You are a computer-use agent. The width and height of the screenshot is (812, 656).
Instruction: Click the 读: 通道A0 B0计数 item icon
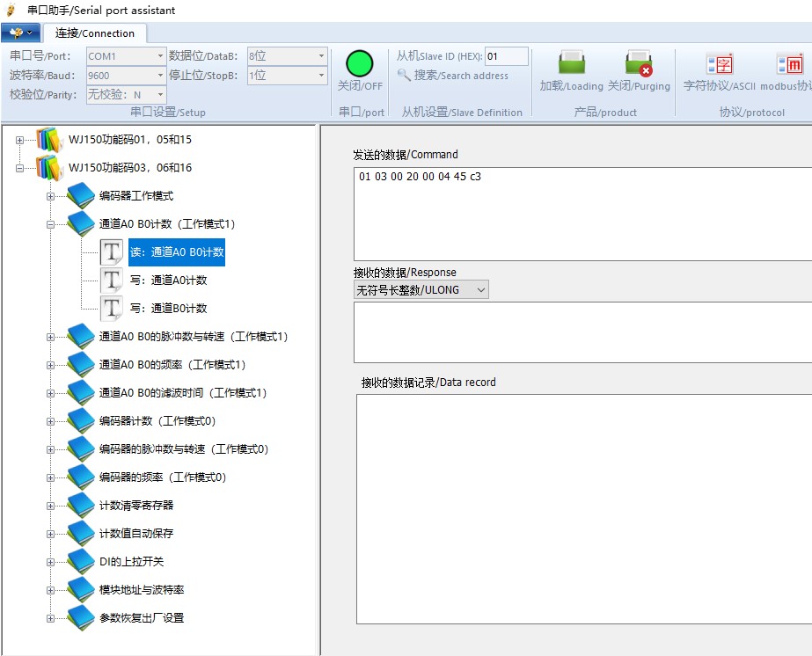click(113, 252)
